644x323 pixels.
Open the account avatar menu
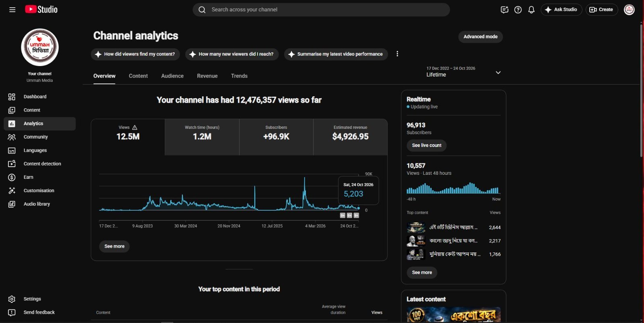pyautogui.click(x=629, y=10)
